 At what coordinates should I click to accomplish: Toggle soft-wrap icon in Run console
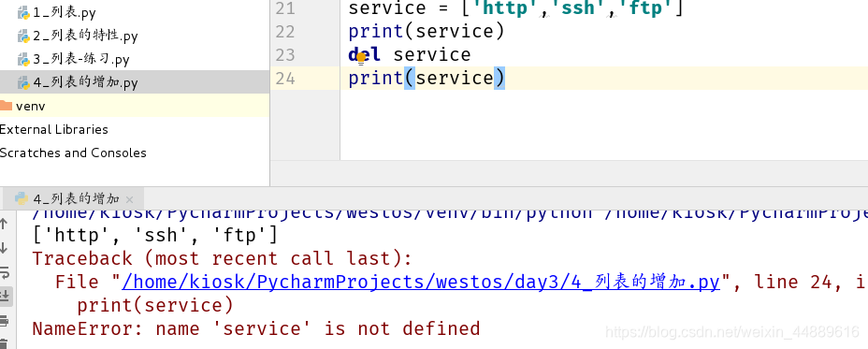[4, 272]
